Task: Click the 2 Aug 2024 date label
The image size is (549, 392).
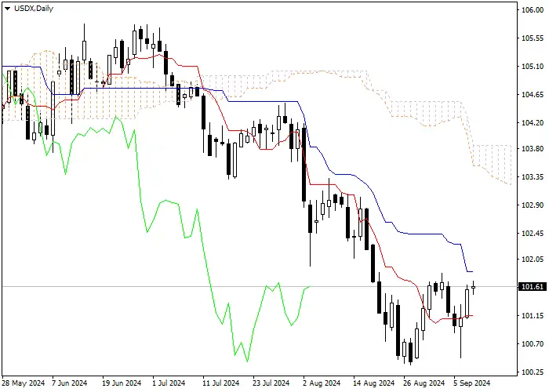Action: pos(322,383)
